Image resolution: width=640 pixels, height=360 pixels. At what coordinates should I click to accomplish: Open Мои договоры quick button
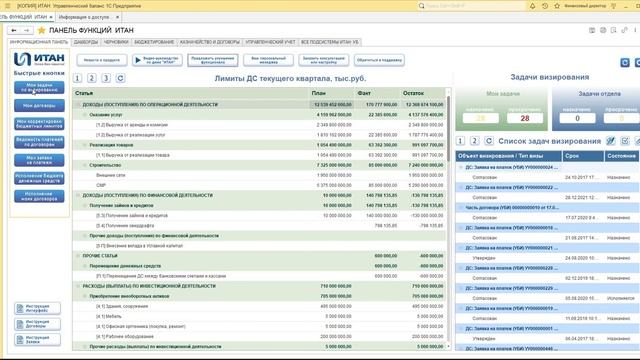(39, 105)
